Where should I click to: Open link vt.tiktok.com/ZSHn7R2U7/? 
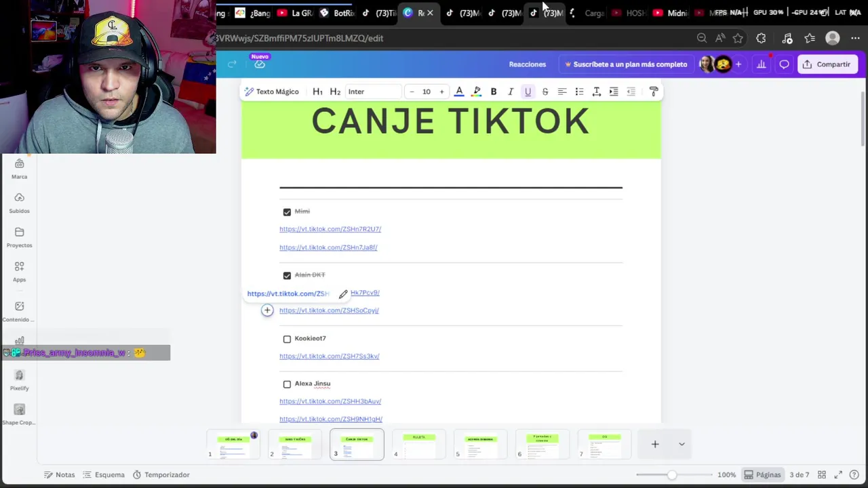point(330,229)
